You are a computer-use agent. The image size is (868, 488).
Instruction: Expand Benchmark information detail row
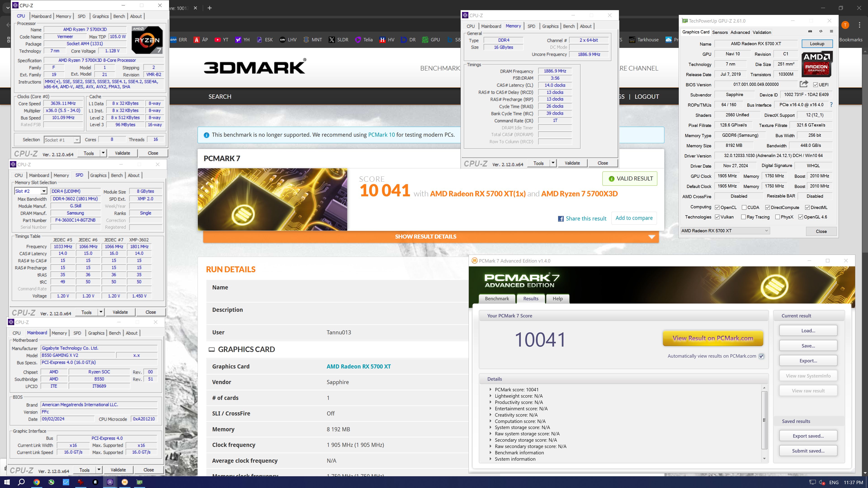(x=490, y=453)
